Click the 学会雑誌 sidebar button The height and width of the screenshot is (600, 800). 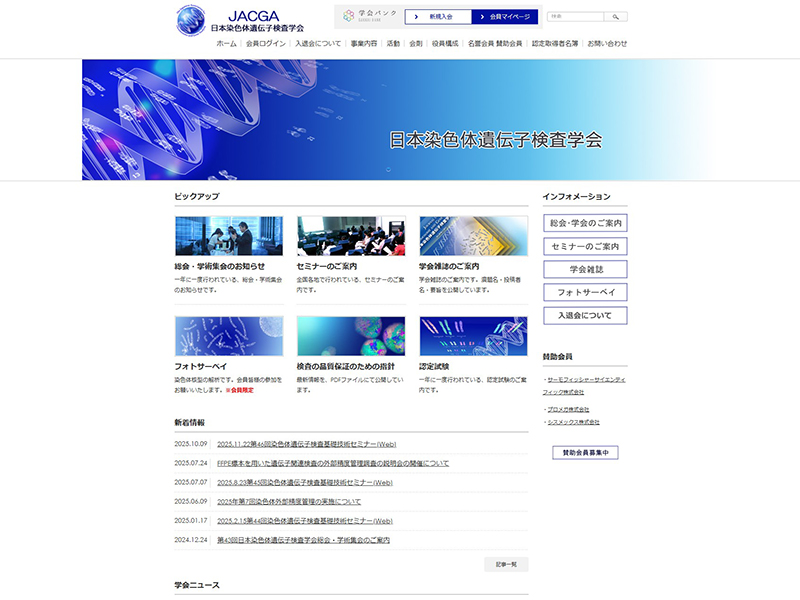click(x=585, y=269)
